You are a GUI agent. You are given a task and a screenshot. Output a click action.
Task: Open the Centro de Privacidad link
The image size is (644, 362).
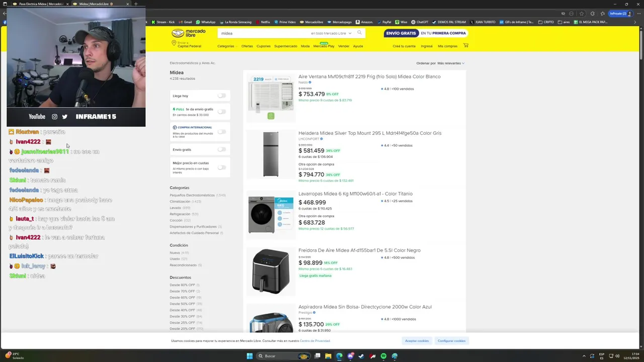(x=315, y=341)
